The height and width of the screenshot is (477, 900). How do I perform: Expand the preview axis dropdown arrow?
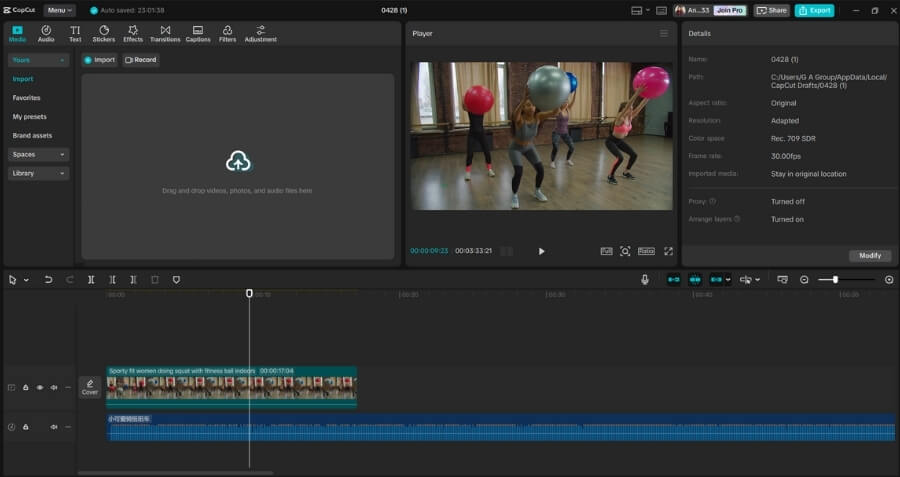click(x=758, y=280)
